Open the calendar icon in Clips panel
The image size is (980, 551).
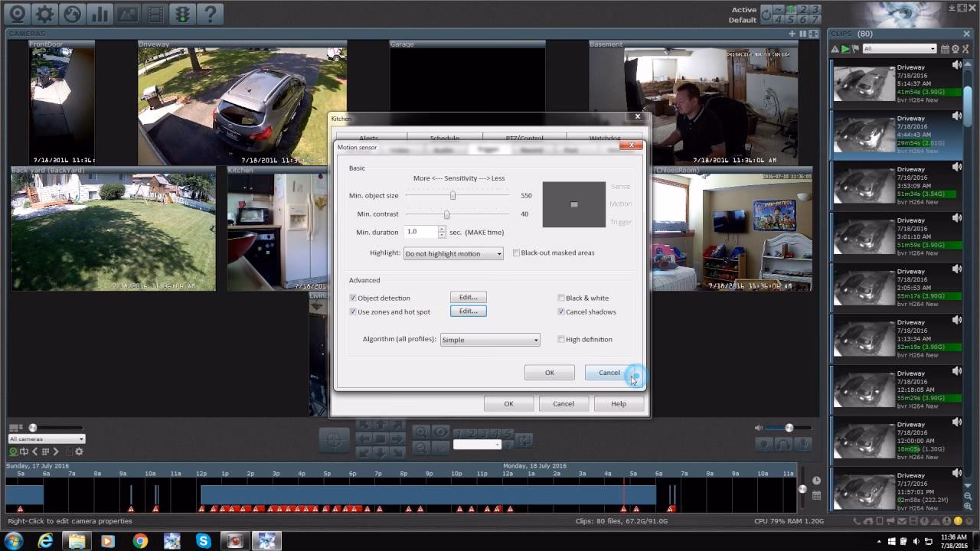coord(944,48)
